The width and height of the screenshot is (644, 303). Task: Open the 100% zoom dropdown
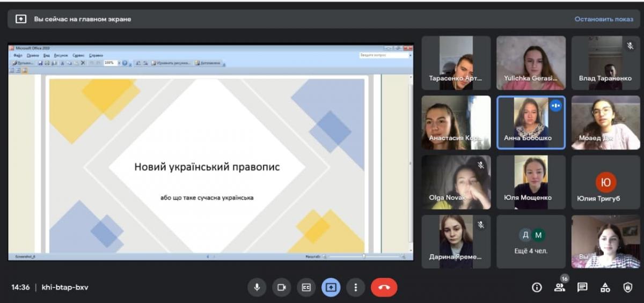point(120,63)
